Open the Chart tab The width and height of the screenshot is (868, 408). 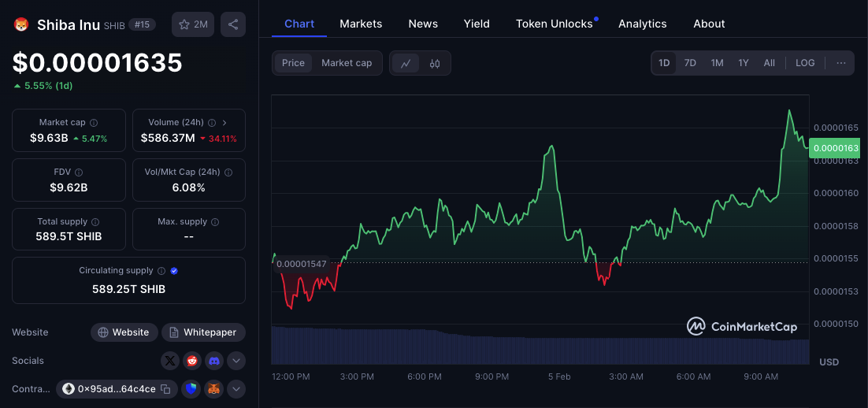click(x=299, y=24)
